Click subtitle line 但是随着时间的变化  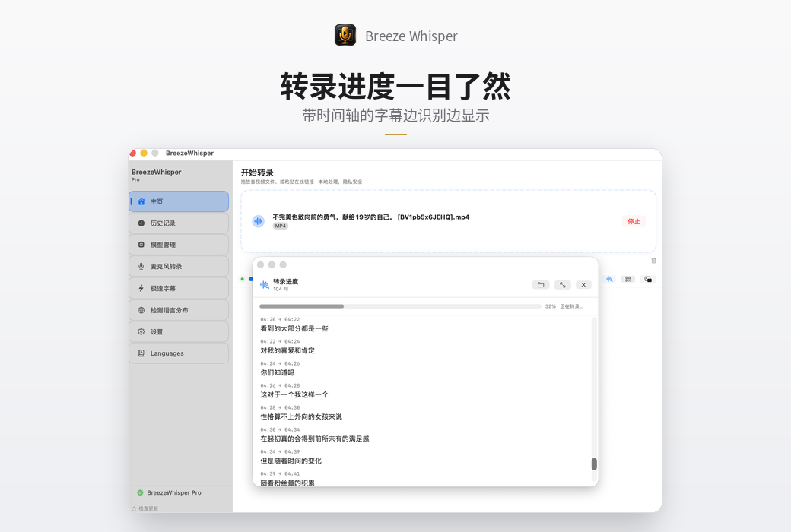coord(291,461)
